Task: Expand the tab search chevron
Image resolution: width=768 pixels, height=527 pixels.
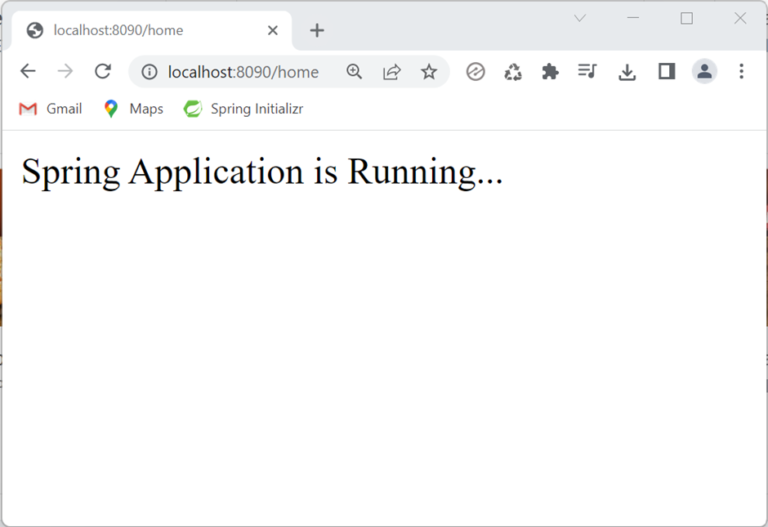Action: coord(580,18)
